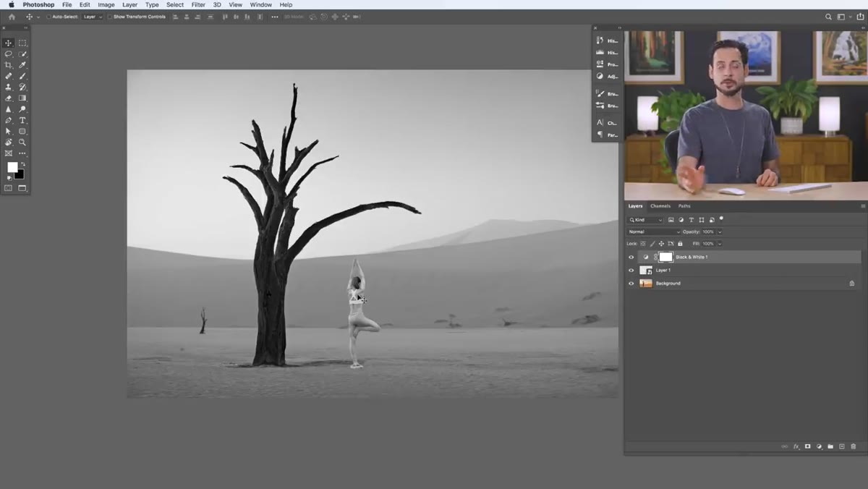Screen dimensions: 868x489
Task: Select the Frame tool
Action: tap(9, 153)
